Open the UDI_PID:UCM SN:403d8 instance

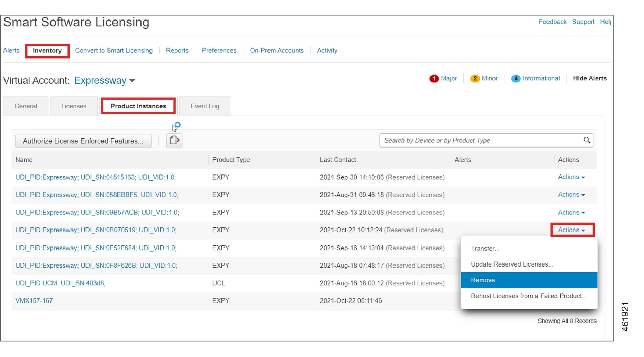(61, 284)
